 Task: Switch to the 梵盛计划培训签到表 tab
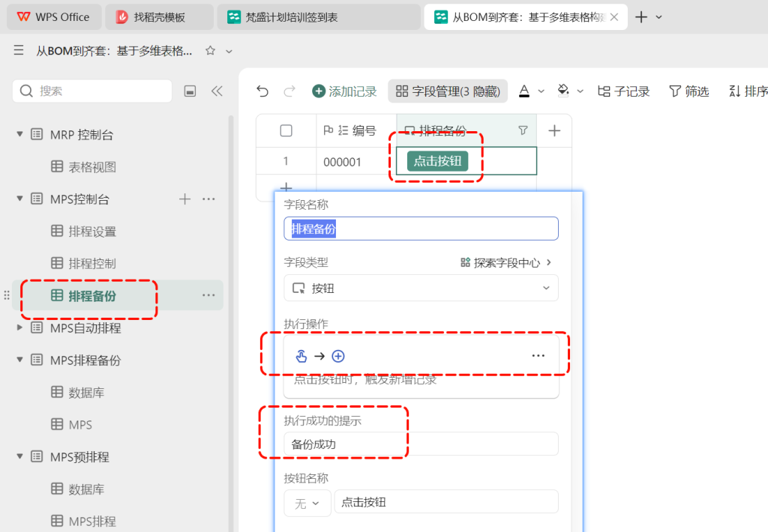tap(319, 17)
